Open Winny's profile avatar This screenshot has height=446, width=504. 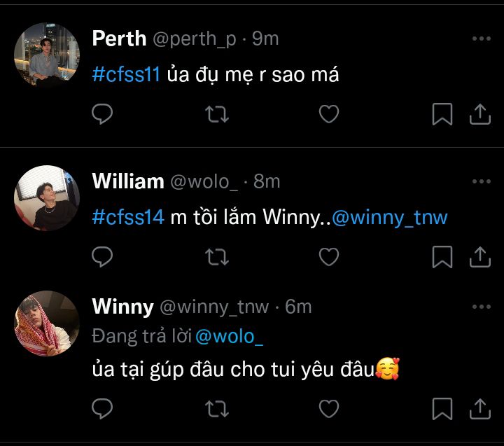click(x=47, y=323)
